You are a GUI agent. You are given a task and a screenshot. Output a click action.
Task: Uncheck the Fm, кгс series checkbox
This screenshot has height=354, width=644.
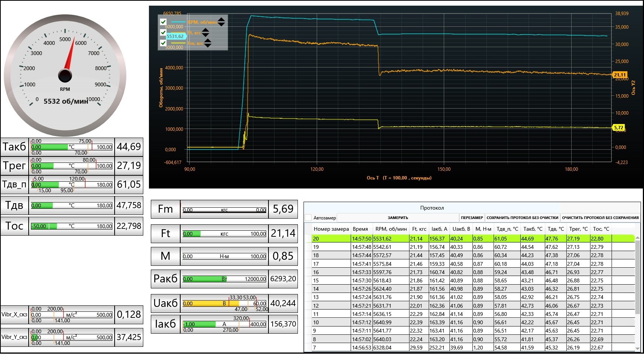163,43
